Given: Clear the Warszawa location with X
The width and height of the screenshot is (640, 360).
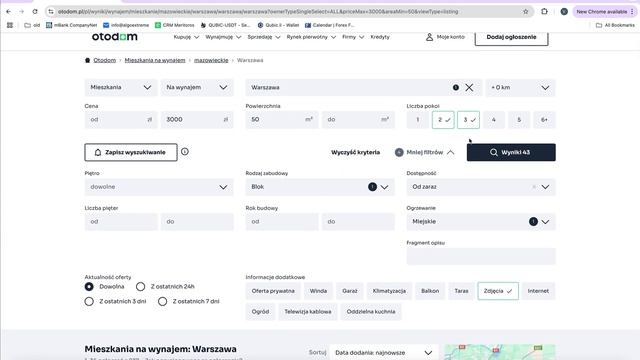Looking at the screenshot, I should point(469,87).
